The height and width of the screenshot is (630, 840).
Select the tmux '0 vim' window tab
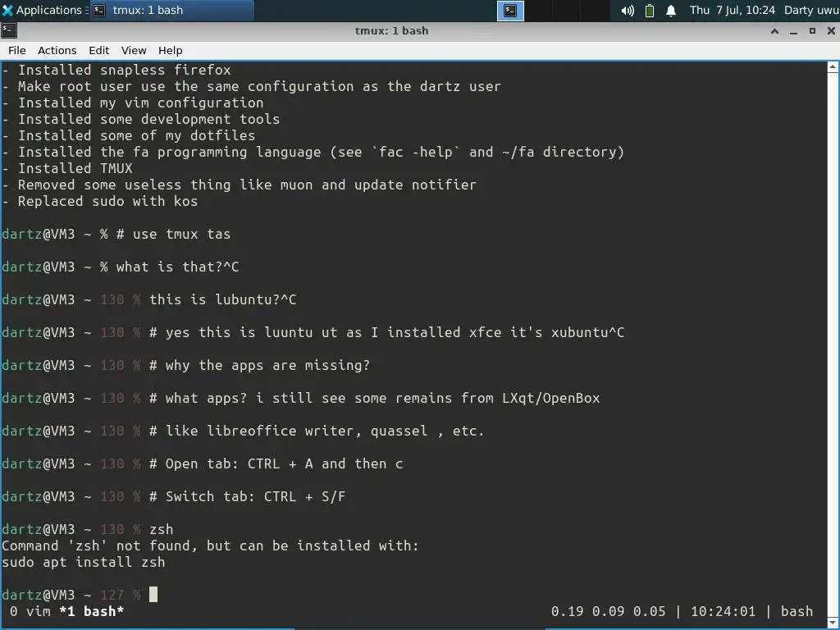[30, 611]
